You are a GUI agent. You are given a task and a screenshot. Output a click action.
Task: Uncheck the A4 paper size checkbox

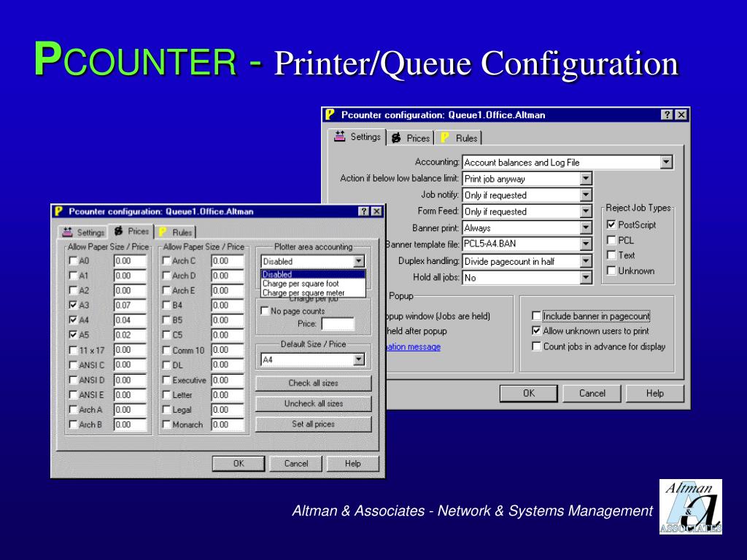tap(73, 319)
